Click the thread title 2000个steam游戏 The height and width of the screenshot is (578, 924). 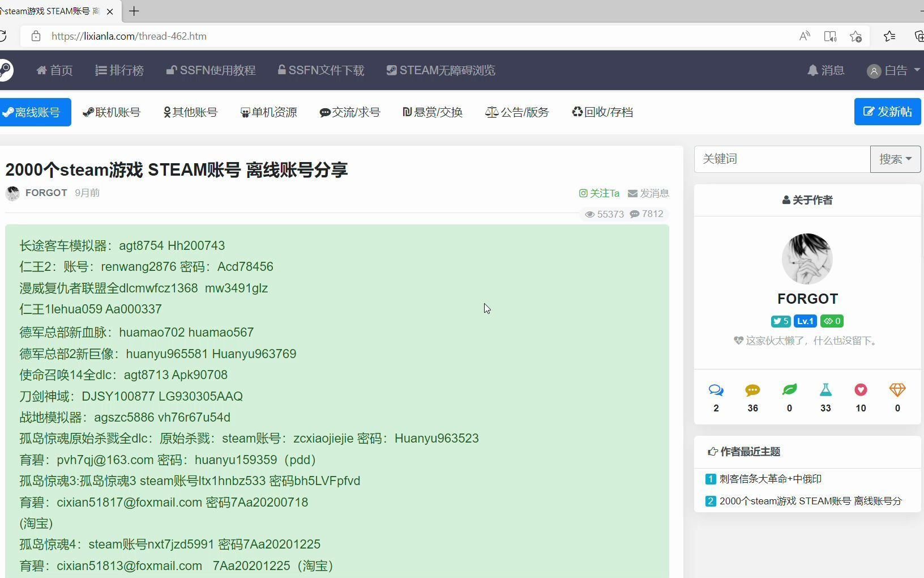[177, 169]
